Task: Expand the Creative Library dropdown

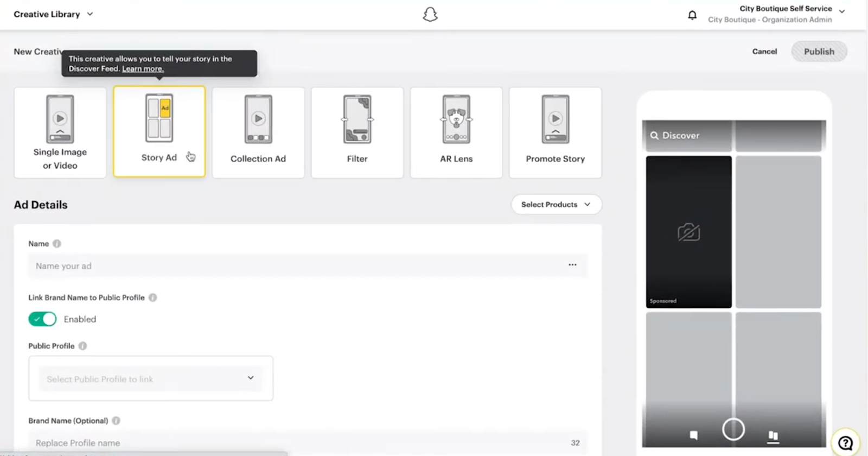Action: [53, 14]
